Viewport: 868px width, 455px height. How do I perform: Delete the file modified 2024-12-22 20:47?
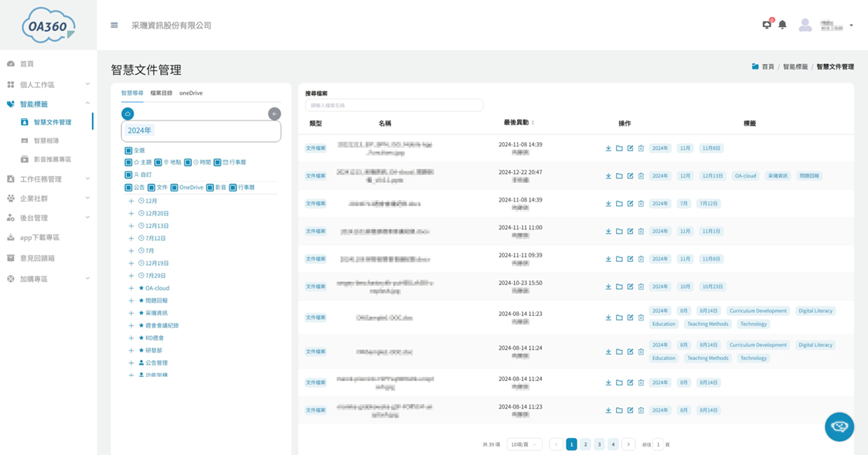click(x=641, y=176)
